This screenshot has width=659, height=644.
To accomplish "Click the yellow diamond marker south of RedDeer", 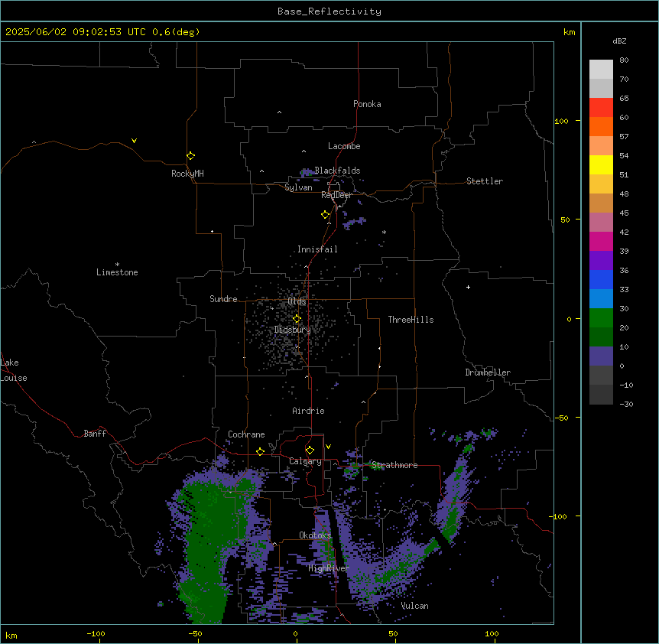I will point(326,215).
